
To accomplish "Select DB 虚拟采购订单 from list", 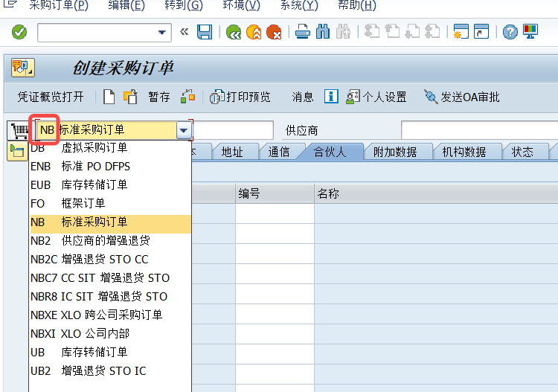I will pyautogui.click(x=110, y=147).
